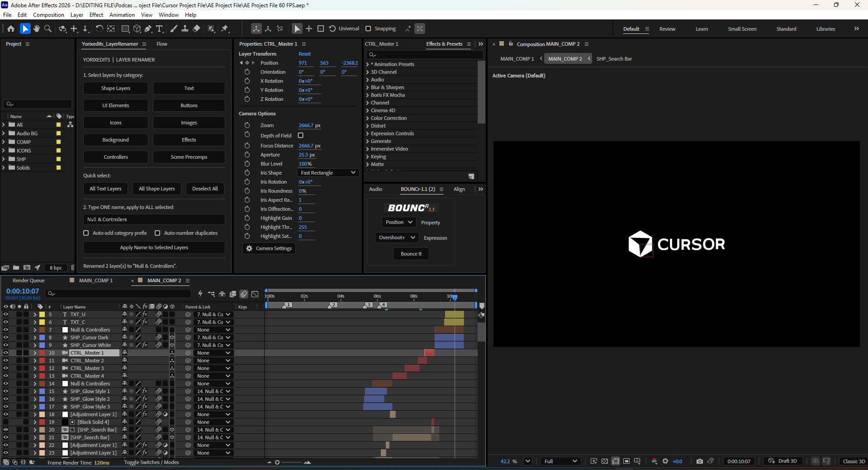This screenshot has height=470, width=868.
Task: Hide the CTRL_Master 1 layer
Action: [x=5, y=353]
